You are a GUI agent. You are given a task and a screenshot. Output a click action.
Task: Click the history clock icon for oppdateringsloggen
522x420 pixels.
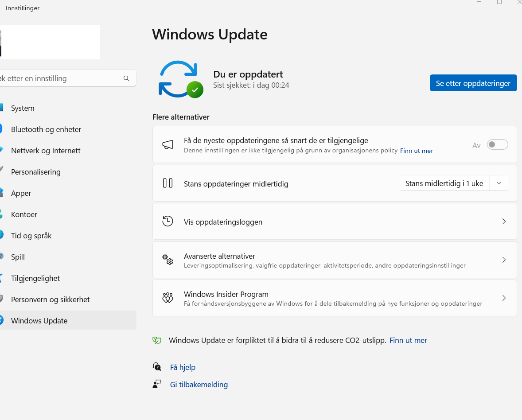(x=168, y=222)
